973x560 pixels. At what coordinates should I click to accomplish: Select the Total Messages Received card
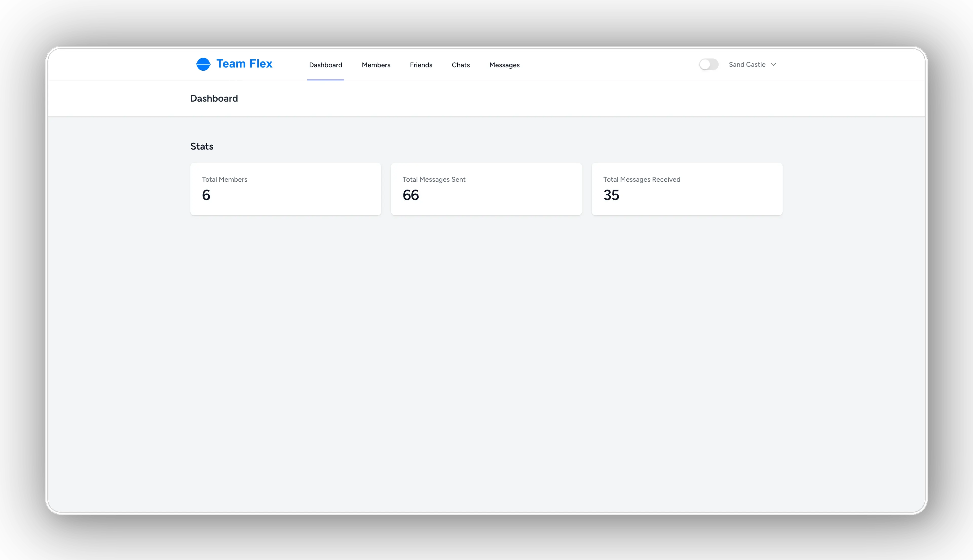(687, 189)
